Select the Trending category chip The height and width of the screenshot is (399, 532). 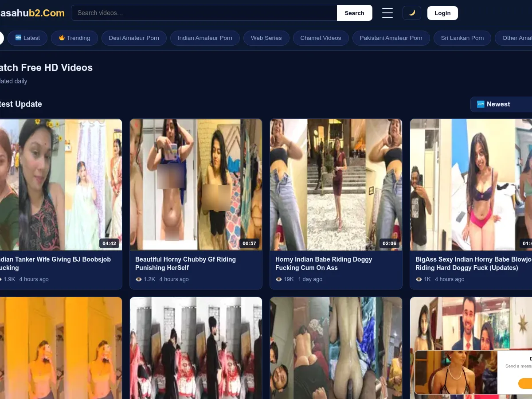(74, 38)
